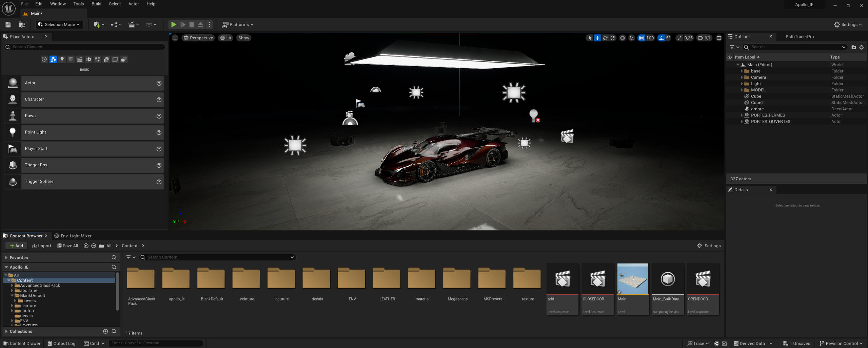
Task: Select the Rotate transform tool in viewport
Action: pos(605,38)
